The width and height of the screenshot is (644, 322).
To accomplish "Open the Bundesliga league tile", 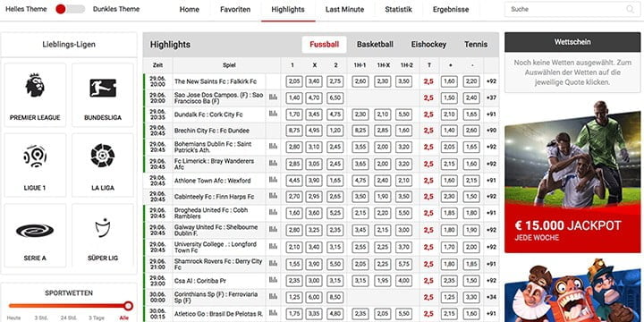I will pyautogui.click(x=103, y=95).
